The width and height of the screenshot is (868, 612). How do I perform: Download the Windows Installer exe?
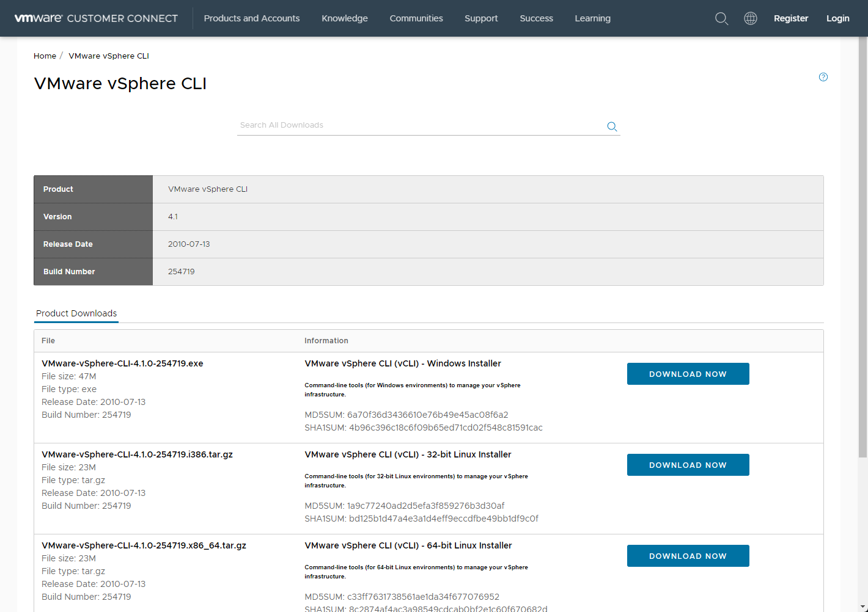(688, 374)
